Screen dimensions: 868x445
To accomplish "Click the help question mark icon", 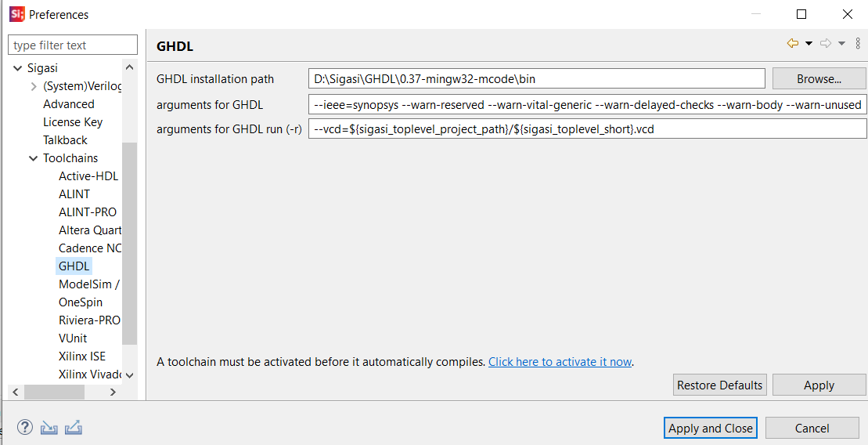I will tap(25, 427).
